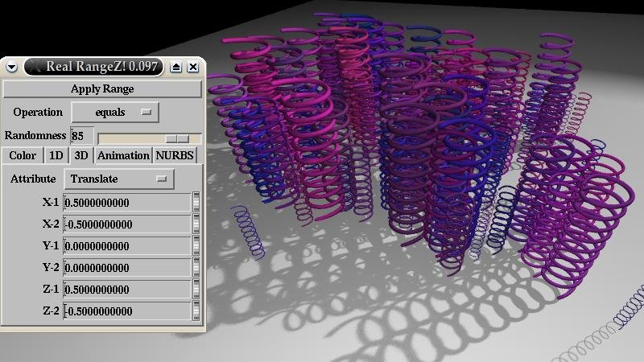Click the Z-1 thumbwheel stepper
Image resolution: width=644 pixels, height=362 pixels.
pos(196,290)
